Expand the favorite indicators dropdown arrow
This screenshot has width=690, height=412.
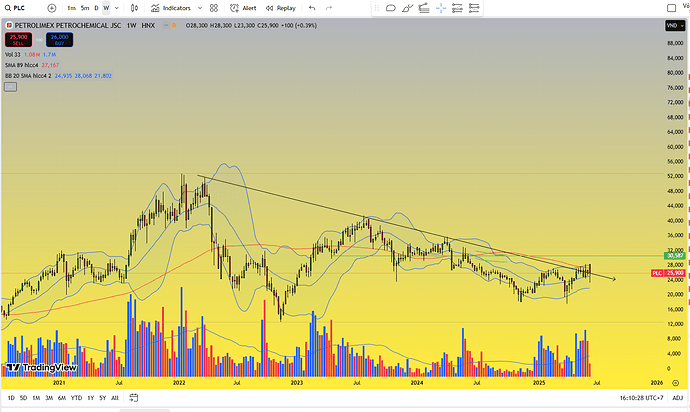(x=200, y=8)
